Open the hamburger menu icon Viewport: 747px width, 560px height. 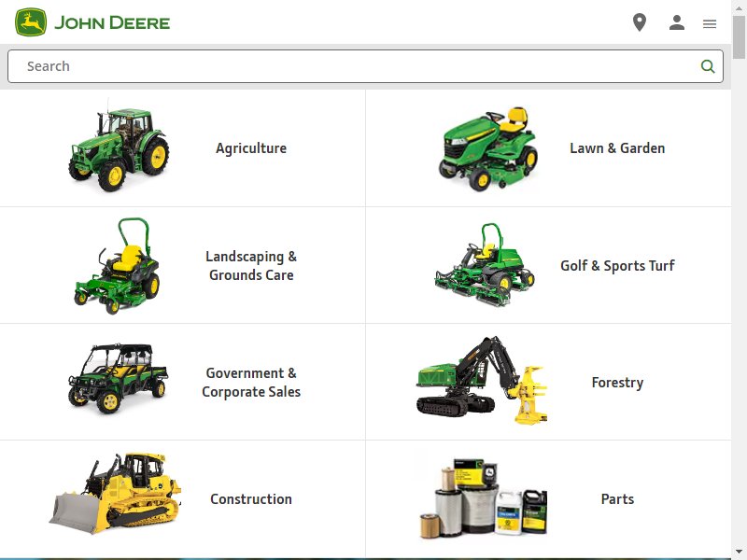click(710, 23)
